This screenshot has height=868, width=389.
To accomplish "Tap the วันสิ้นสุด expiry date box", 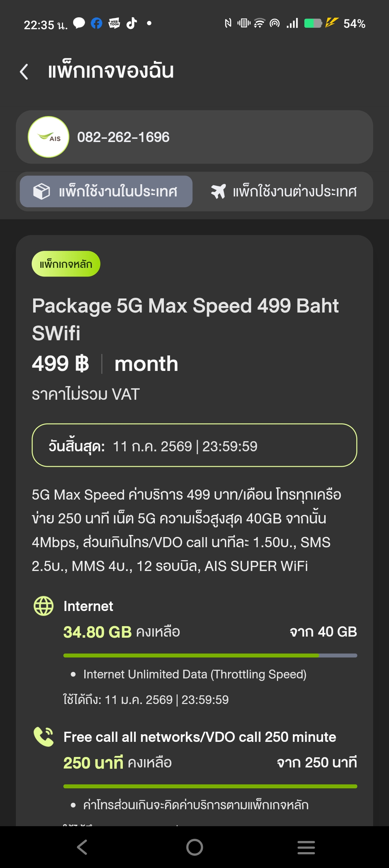I will (x=194, y=446).
